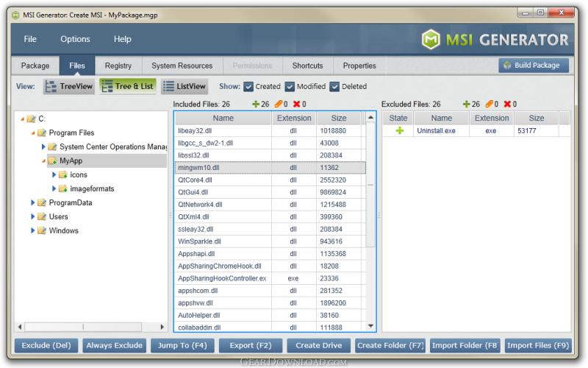Image resolution: width=588 pixels, height=368 pixels.
Task: Click the Included Files green created-count icon
Action: point(256,104)
